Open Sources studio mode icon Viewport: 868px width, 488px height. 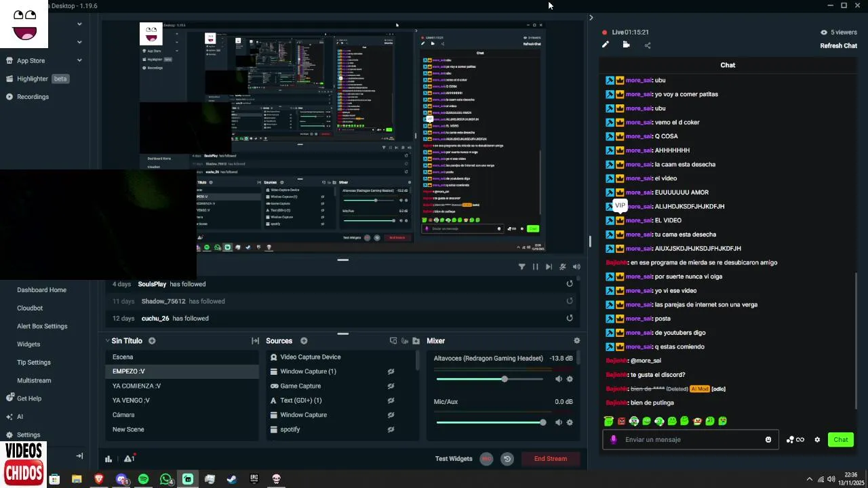click(393, 341)
